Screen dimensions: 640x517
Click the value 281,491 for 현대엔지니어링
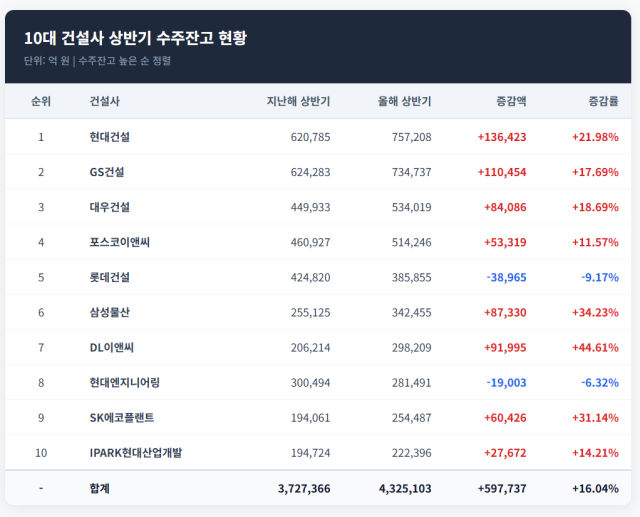[411, 382]
